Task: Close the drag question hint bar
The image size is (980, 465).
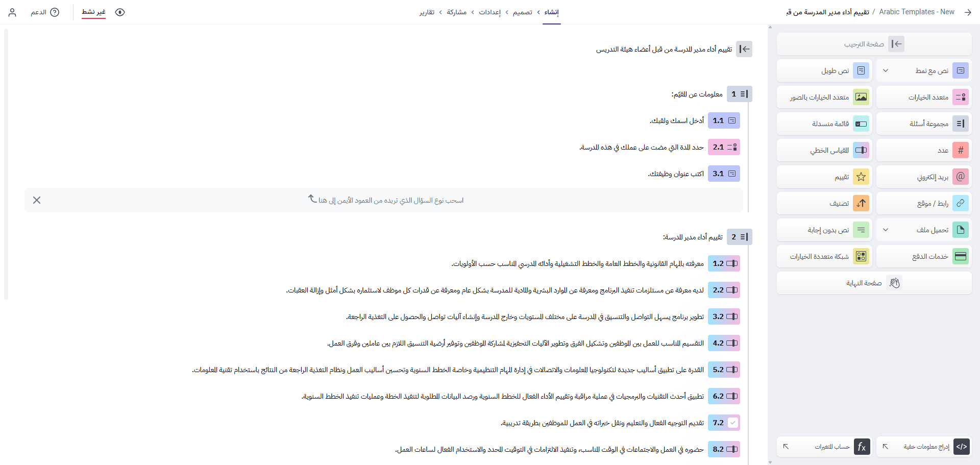Action: click(37, 200)
